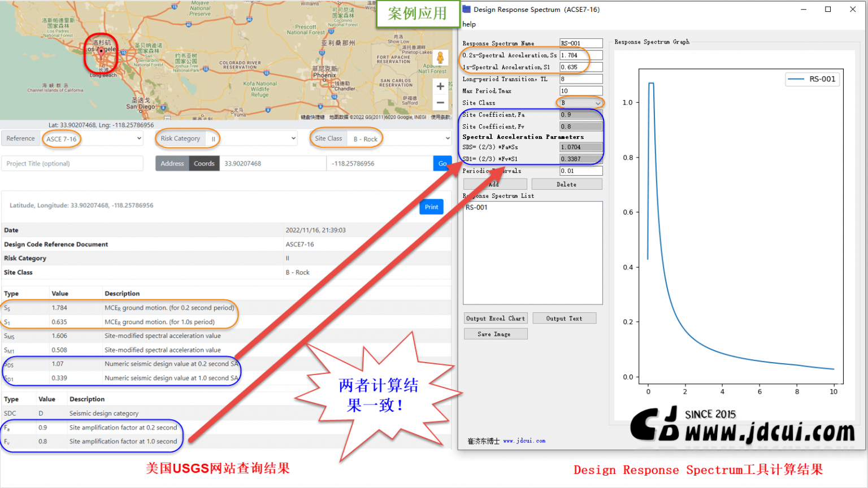Open the help menu
The image size is (868, 488).
click(x=468, y=24)
